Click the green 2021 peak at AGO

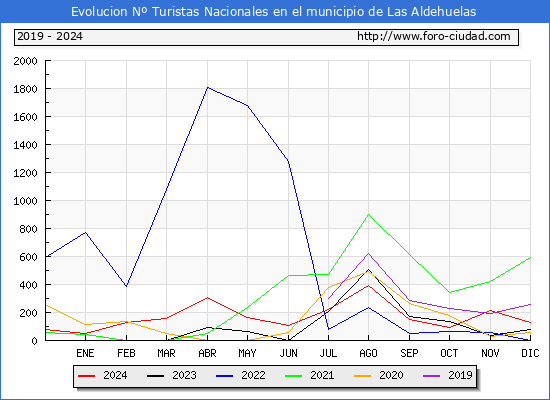coord(368,214)
